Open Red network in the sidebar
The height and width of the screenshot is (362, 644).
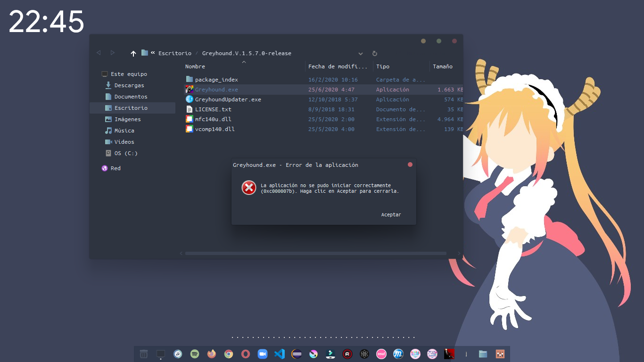click(x=116, y=168)
